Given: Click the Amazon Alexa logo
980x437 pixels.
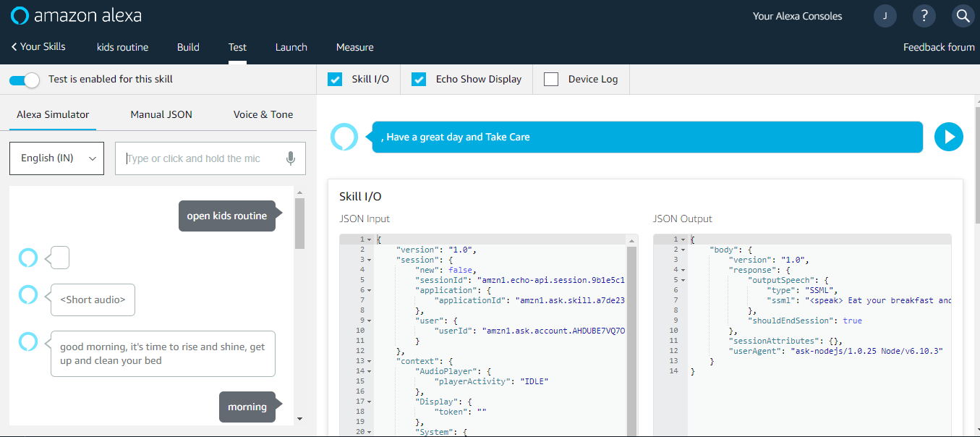Looking at the screenshot, I should [76, 15].
